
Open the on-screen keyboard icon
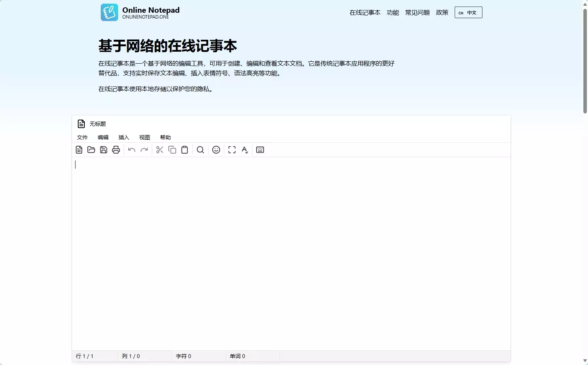[260, 150]
